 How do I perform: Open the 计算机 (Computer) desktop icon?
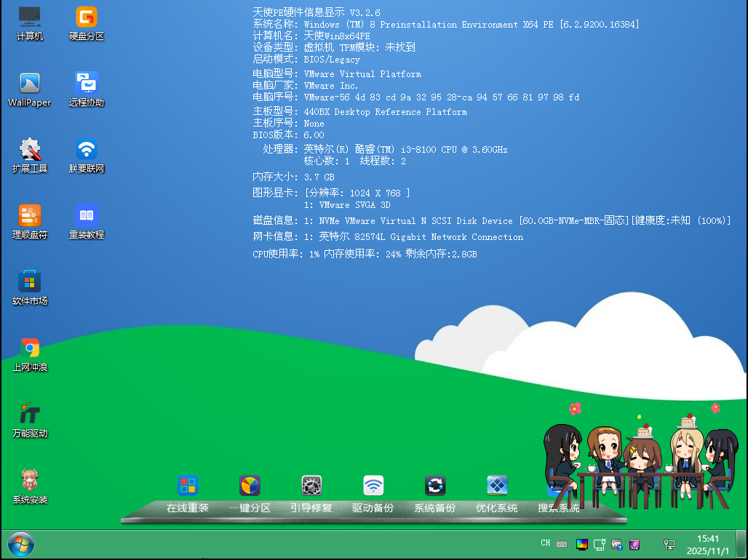[x=30, y=17]
